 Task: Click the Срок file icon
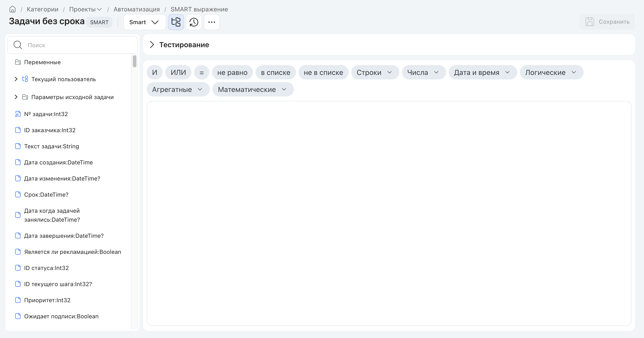pos(18,194)
